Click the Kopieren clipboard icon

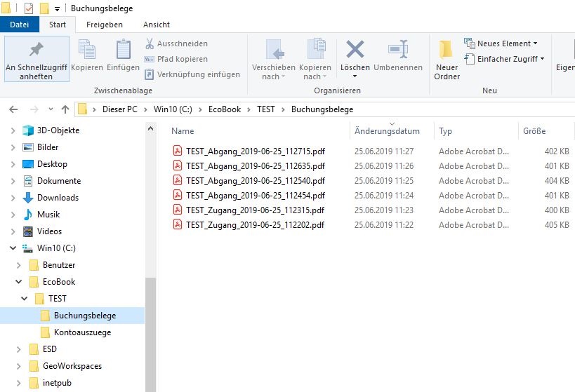87,50
